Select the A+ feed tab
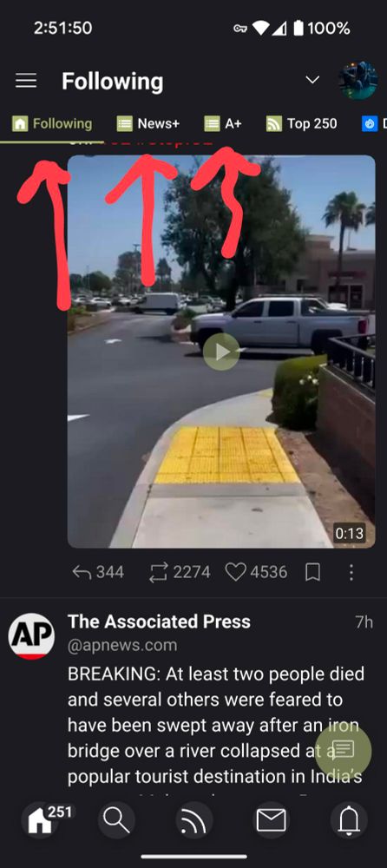Viewport: 387px width, 868px height. [x=223, y=123]
